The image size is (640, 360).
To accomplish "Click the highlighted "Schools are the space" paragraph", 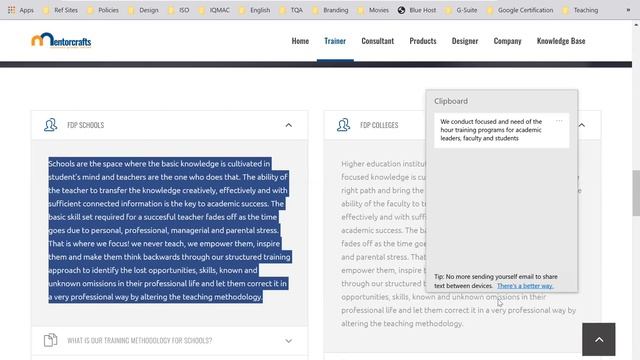I will (x=169, y=230).
